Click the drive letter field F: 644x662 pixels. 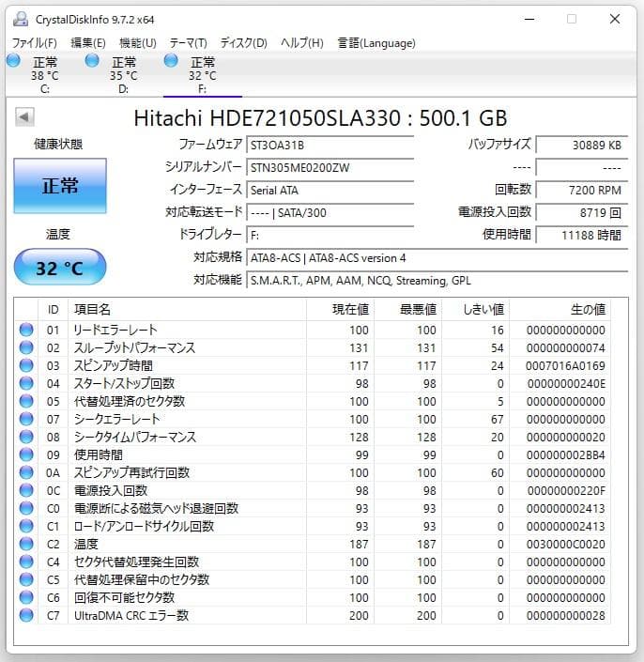pos(330,235)
